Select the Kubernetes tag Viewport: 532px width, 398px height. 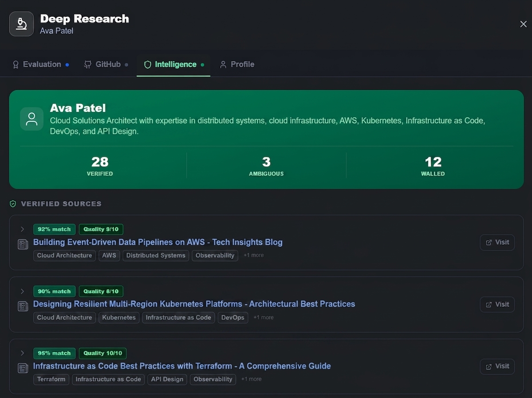point(119,318)
